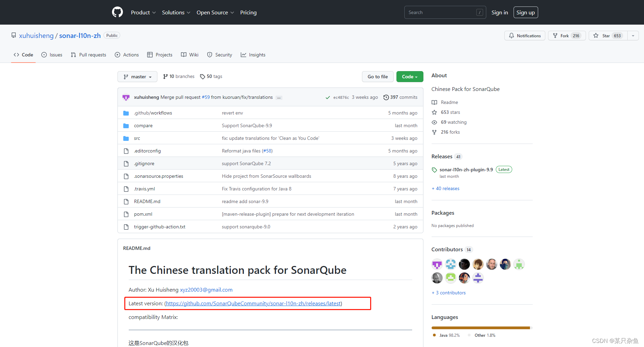Open the .sonarsource.properties file
Viewport: 644px width, 347px height.
[158, 176]
